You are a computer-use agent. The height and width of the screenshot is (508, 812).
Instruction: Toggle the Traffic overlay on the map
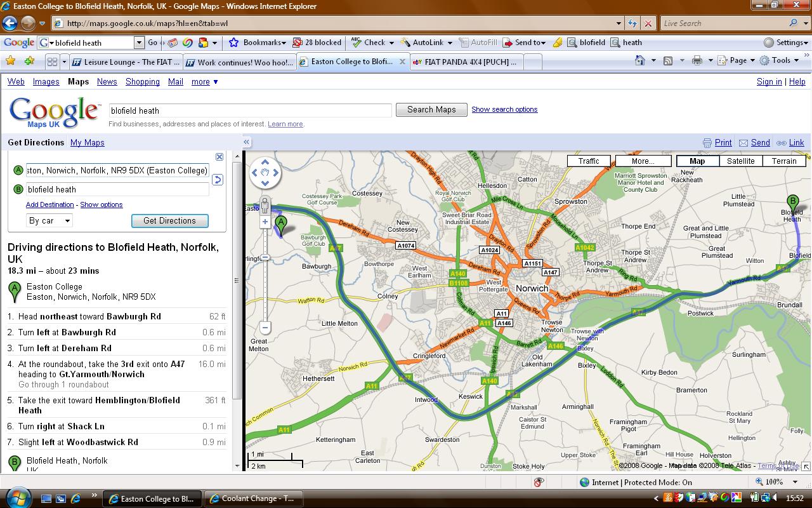(589, 161)
